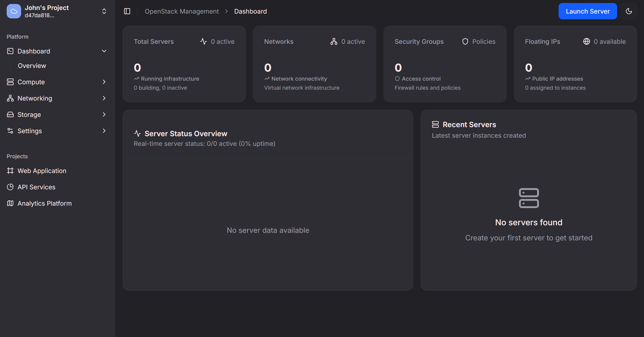Click the cloud project logo icon

14,11
